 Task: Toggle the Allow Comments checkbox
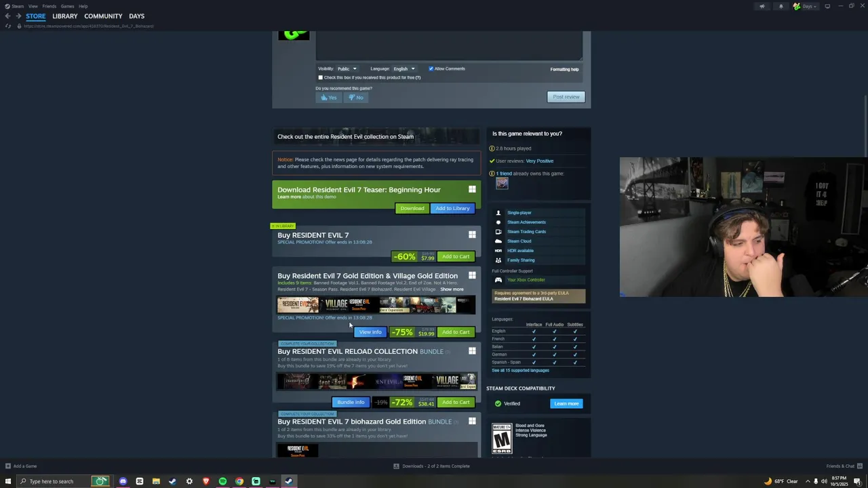[431, 68]
